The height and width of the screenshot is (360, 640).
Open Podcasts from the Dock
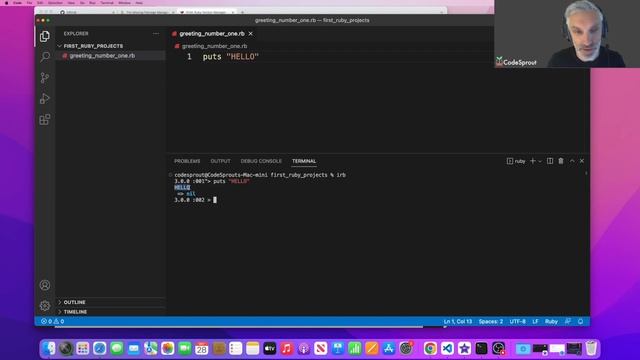coord(304,349)
